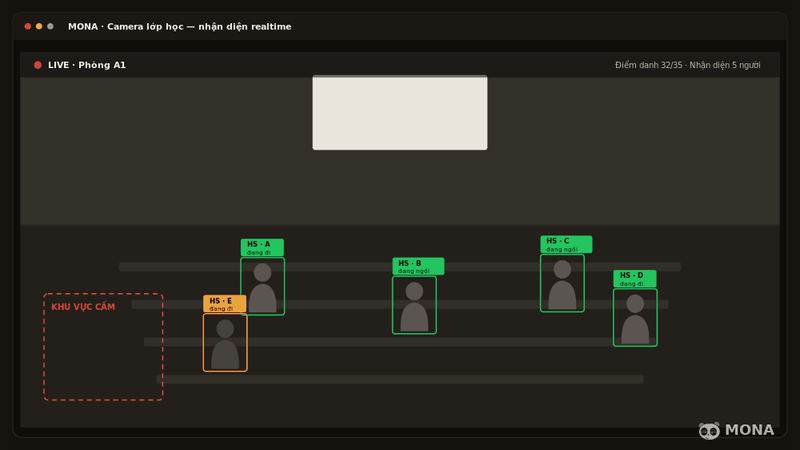The image size is (800, 450).
Task: Click the green HS · D label tag
Action: (635, 279)
